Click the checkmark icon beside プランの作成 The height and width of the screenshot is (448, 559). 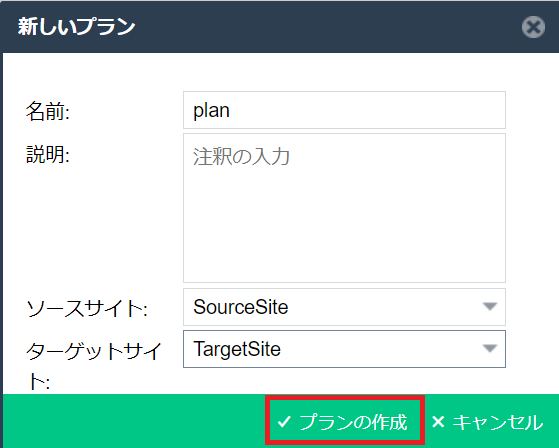click(x=284, y=422)
